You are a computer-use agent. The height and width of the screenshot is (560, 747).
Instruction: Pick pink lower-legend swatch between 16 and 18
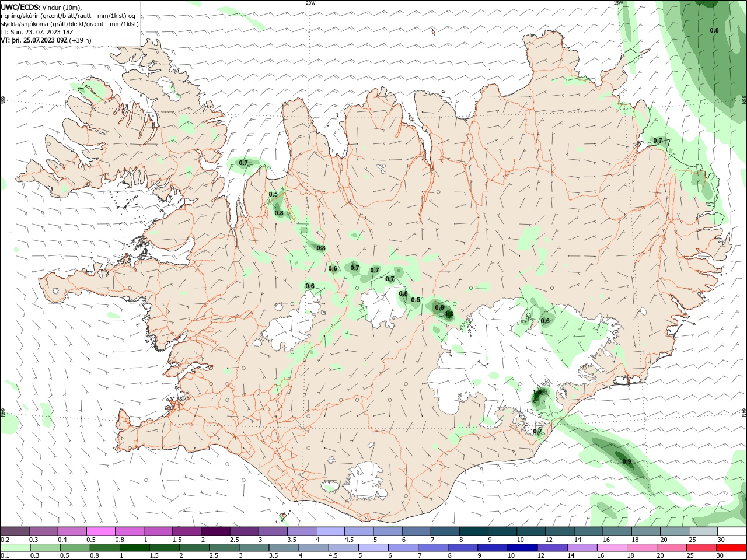611,548
